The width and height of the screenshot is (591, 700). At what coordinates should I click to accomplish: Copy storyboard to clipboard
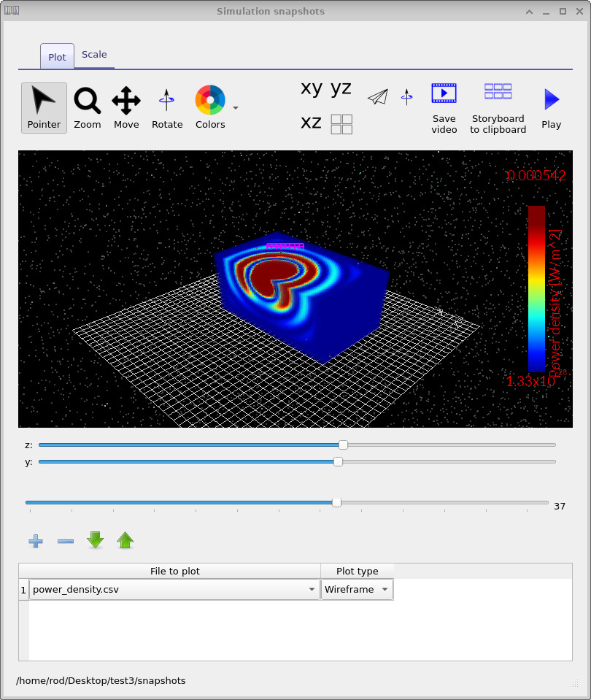(498, 91)
